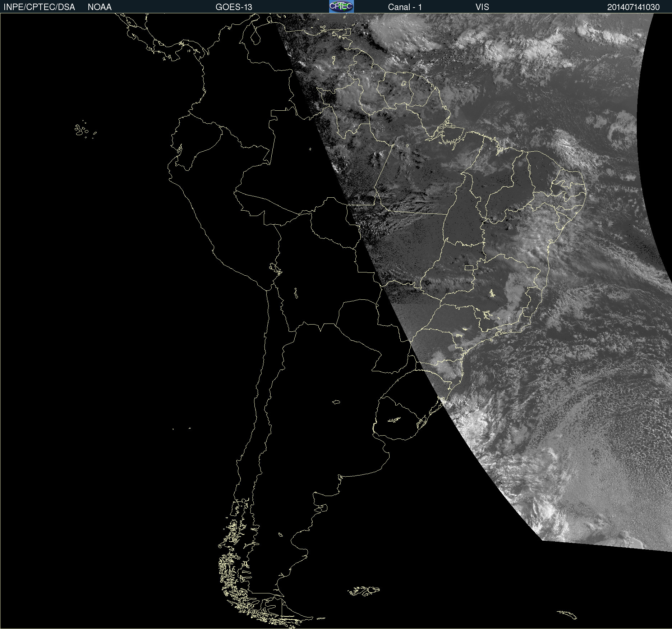Click the 201407141030 timestamp
The image size is (672, 629).
click(633, 7)
